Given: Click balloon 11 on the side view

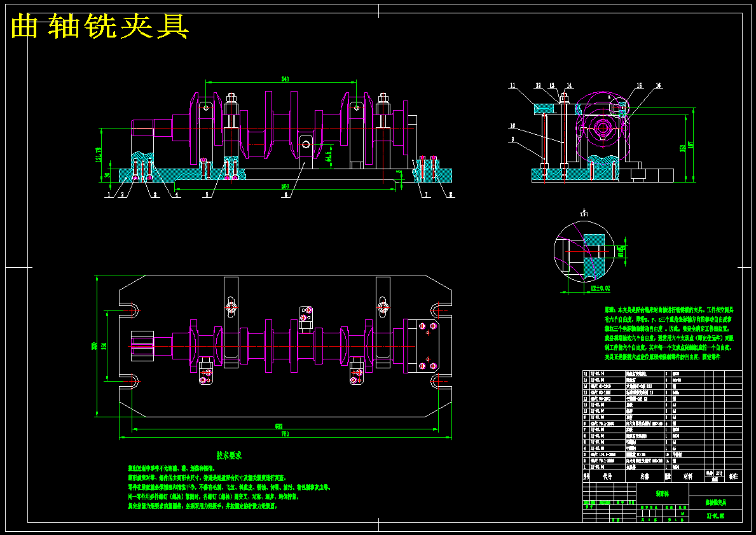Looking at the screenshot, I should pos(512,85).
